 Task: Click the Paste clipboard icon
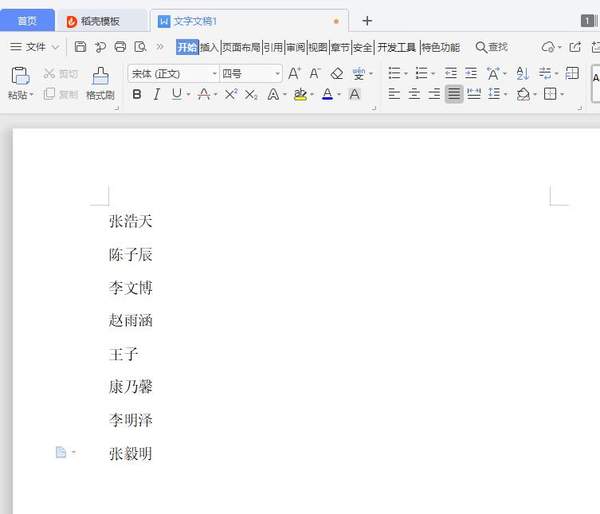20,75
